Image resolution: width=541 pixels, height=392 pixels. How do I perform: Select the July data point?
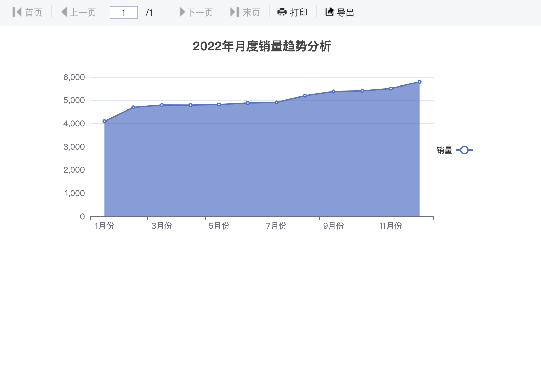point(276,102)
